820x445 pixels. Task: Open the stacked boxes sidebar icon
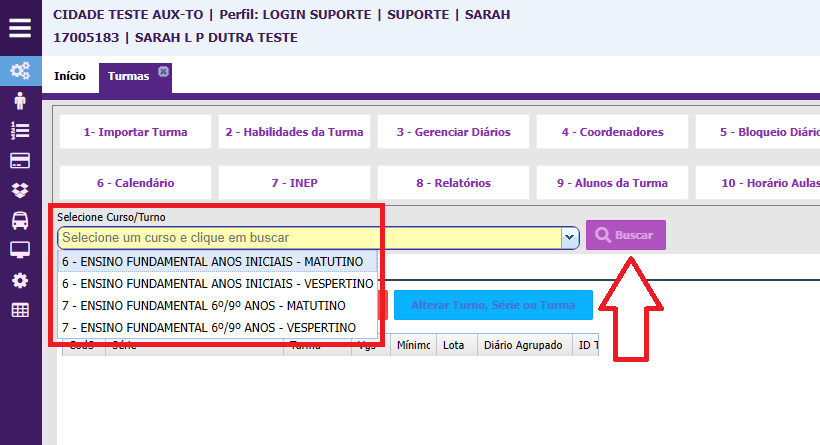tap(20, 190)
